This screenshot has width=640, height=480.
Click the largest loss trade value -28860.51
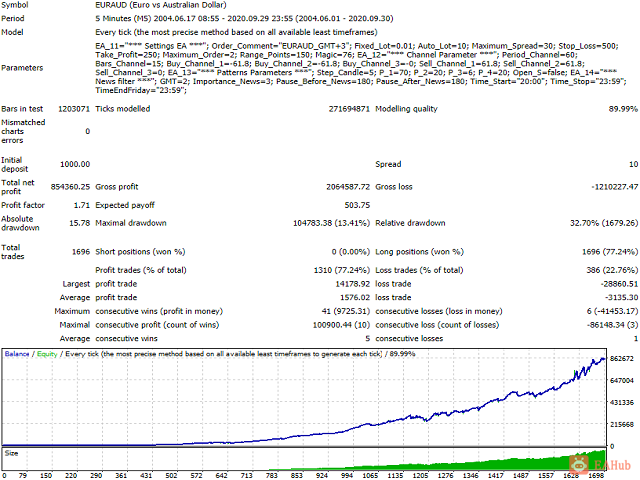pyautogui.click(x=619, y=284)
